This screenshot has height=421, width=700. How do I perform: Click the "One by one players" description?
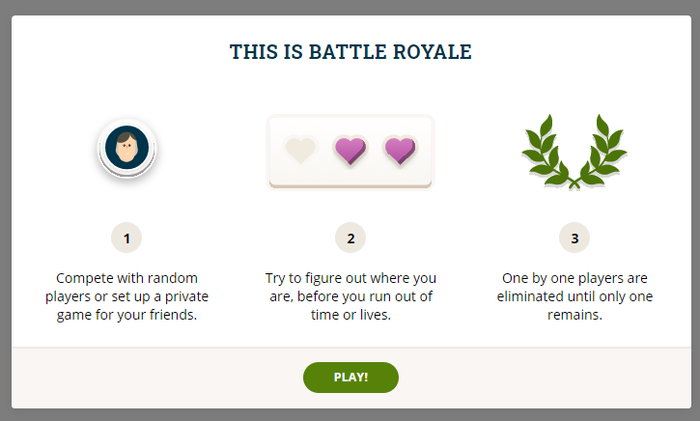tap(574, 295)
